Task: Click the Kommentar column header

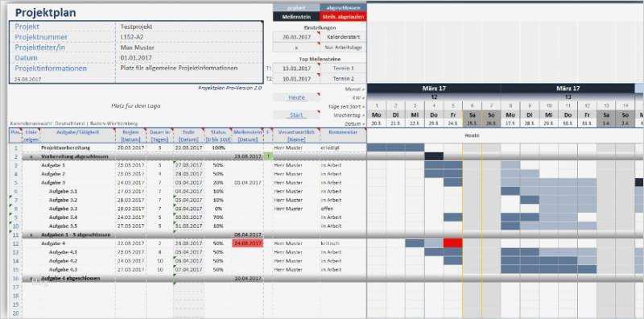Action: [343, 135]
